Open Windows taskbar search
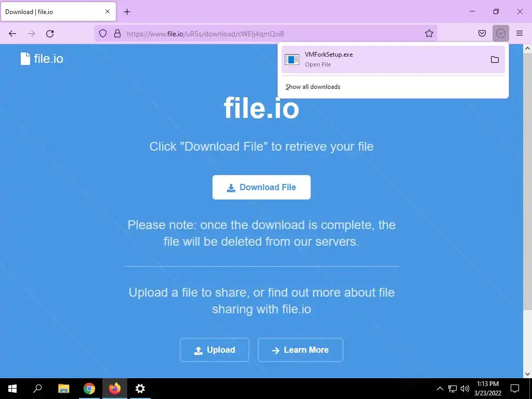This screenshot has width=532, height=399. tap(37, 389)
